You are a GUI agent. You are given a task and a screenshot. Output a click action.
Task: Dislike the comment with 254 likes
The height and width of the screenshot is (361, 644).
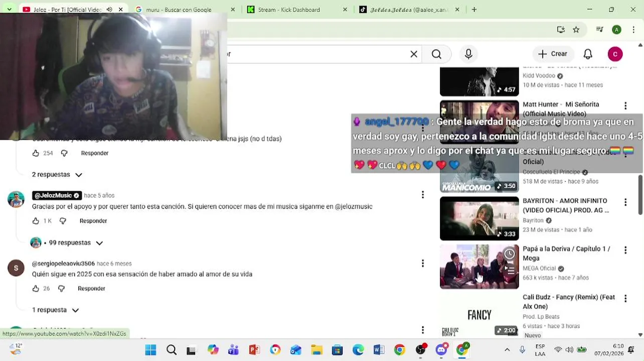(x=64, y=153)
